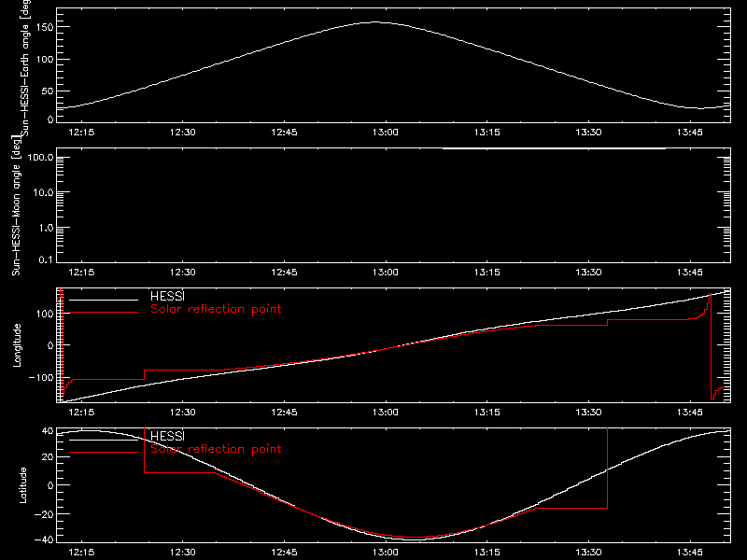747x560 pixels.
Task: Click red legend line sample in Latitude plot
Action: pos(104,452)
